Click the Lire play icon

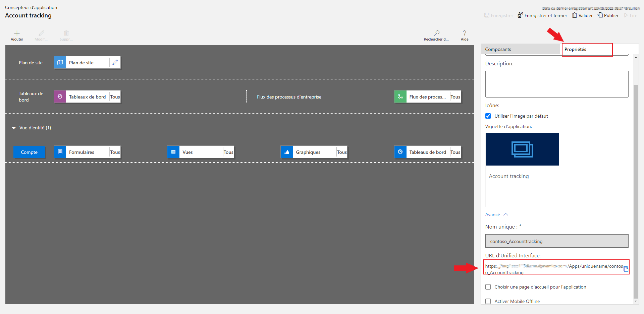pyautogui.click(x=626, y=15)
